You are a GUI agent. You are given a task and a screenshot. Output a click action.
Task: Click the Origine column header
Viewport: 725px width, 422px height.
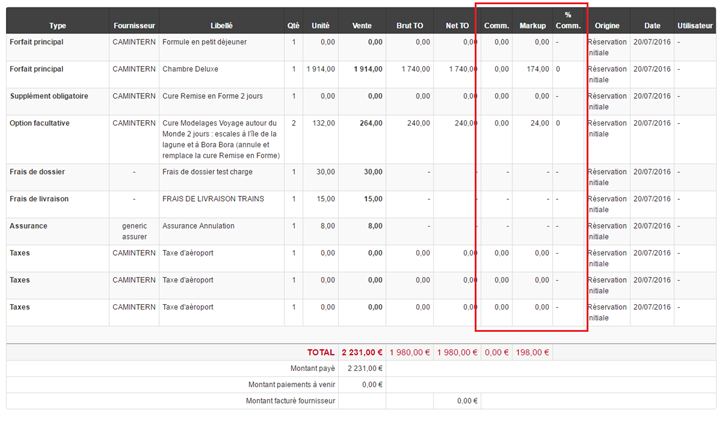pyautogui.click(x=607, y=25)
